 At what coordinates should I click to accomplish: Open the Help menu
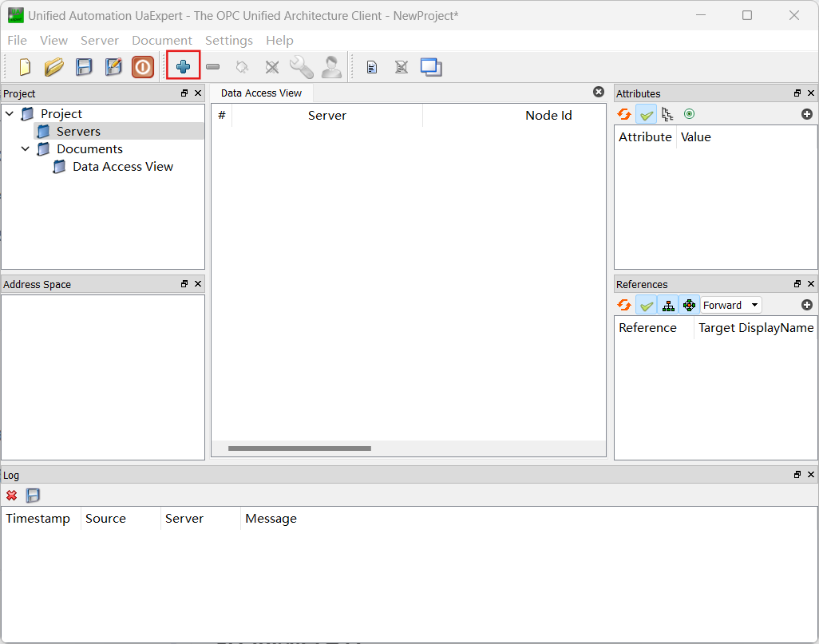pos(279,40)
